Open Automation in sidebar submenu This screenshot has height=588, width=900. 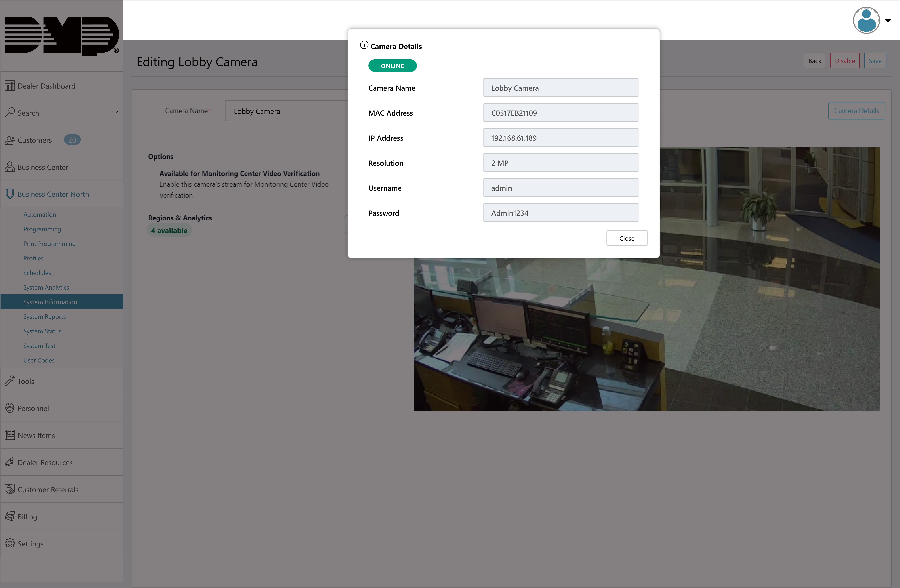[x=40, y=214]
